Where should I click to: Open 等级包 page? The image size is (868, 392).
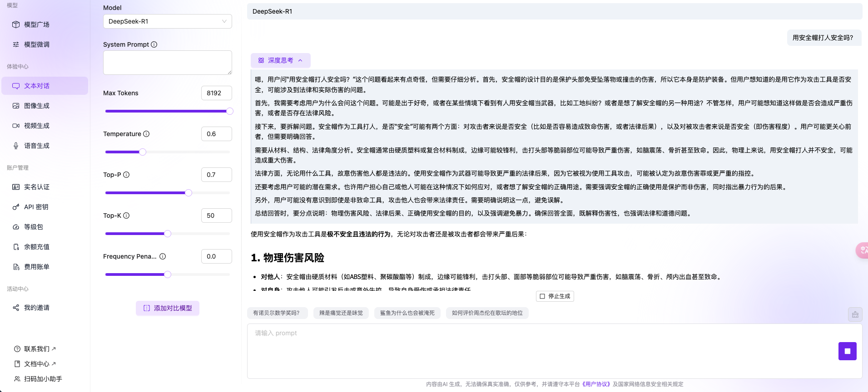pyautogui.click(x=45, y=227)
